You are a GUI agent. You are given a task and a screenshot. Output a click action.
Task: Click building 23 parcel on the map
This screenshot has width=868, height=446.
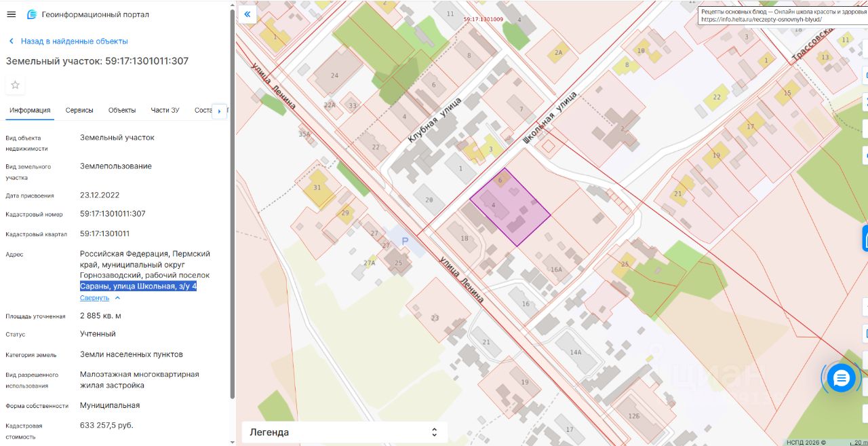(435, 318)
